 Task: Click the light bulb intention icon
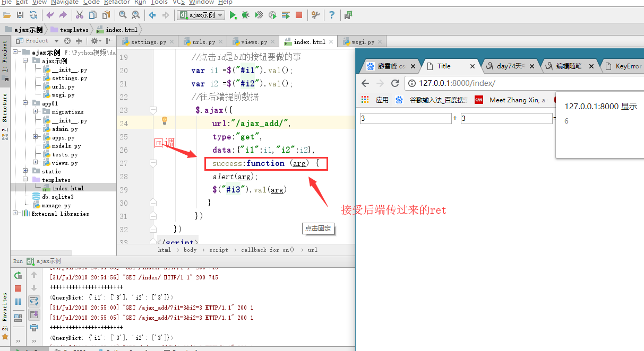coord(165,121)
